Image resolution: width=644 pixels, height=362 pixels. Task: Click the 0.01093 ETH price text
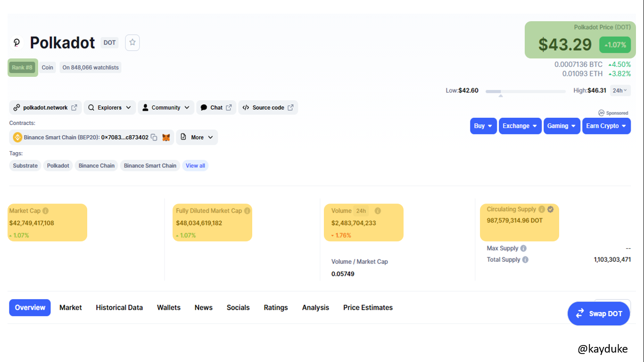pyautogui.click(x=582, y=74)
